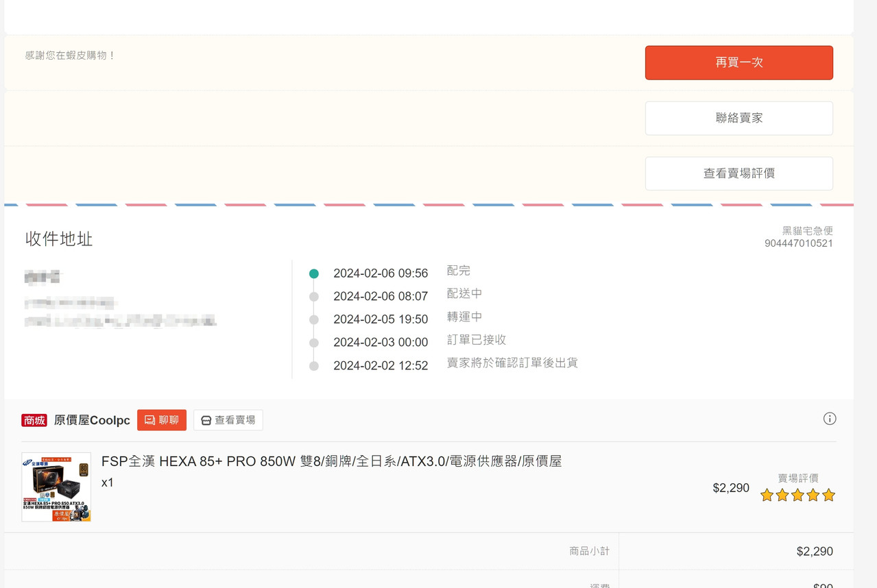Click the 賣家將於確認訂單後出貨 status text
The image size is (877, 588).
click(512, 363)
